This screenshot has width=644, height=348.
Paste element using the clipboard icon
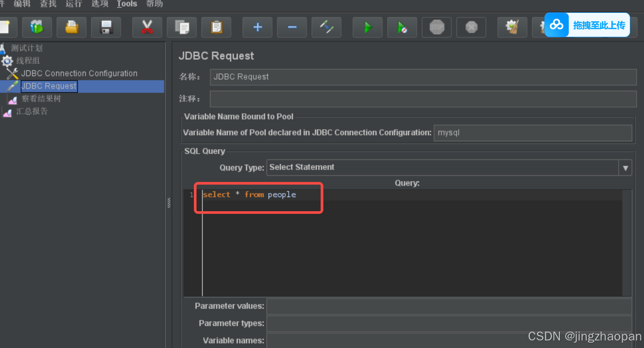click(216, 27)
